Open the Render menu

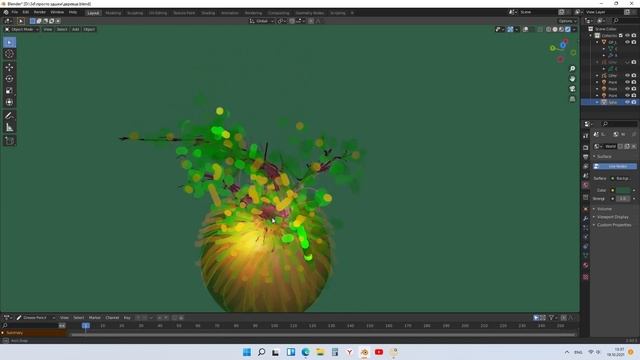40,12
